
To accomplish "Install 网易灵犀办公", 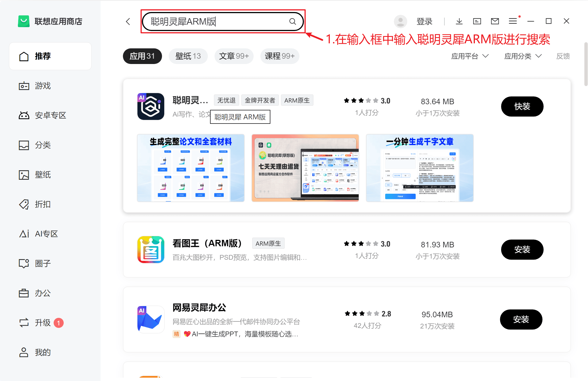I will 521,320.
